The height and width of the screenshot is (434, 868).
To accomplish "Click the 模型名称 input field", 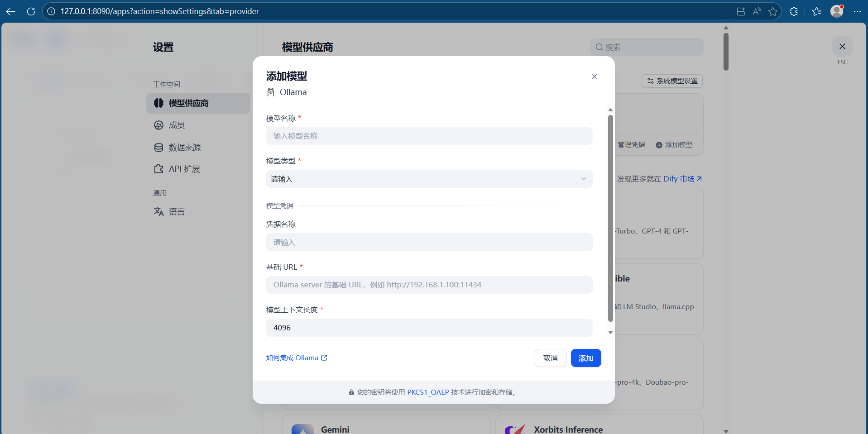I will (429, 136).
